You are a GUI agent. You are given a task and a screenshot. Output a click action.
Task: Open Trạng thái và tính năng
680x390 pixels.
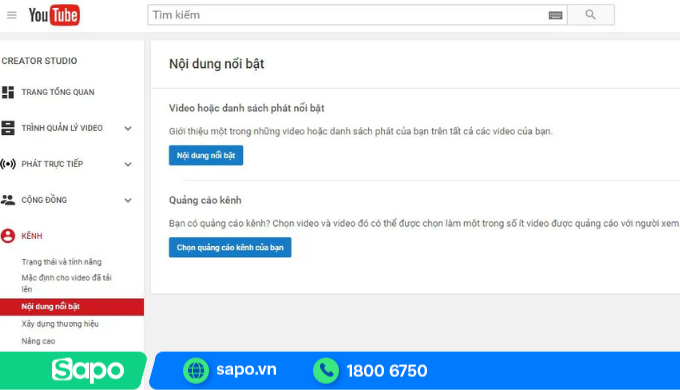pos(62,262)
